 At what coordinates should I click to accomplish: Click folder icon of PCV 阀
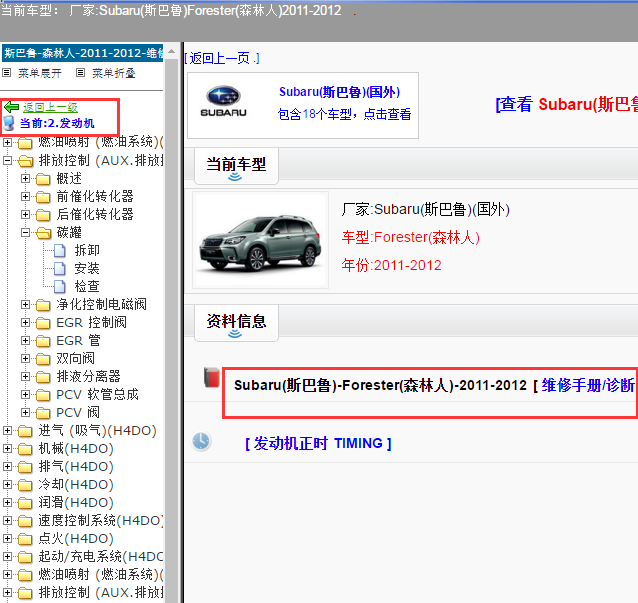coord(43,413)
